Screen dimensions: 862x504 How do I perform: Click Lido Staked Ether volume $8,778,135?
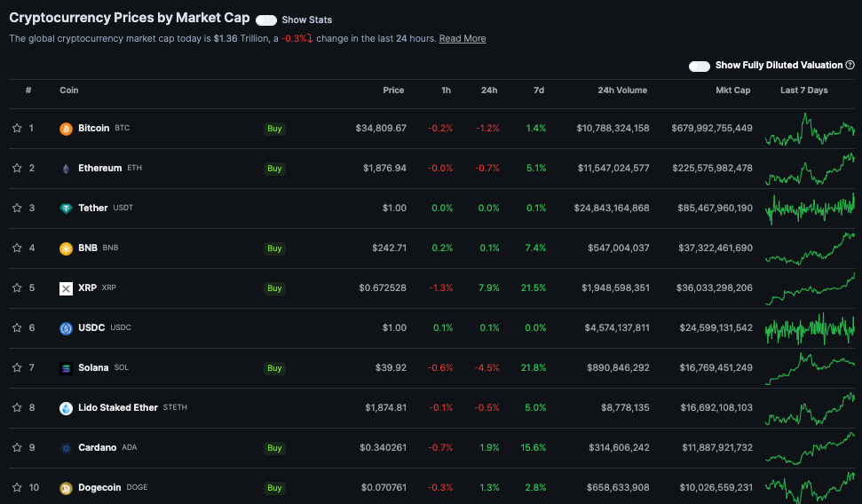(x=625, y=408)
